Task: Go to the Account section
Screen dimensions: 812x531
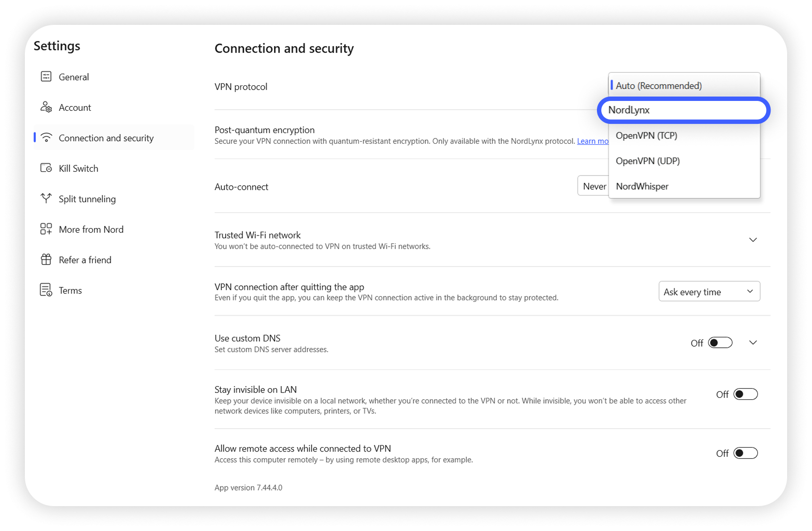Action: tap(114, 107)
